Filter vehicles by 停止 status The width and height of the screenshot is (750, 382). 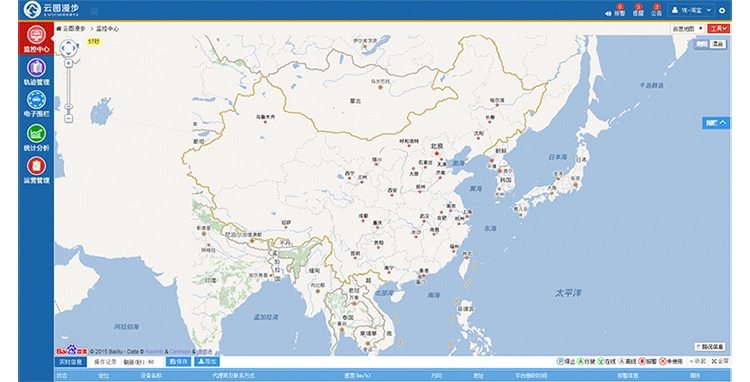point(566,361)
